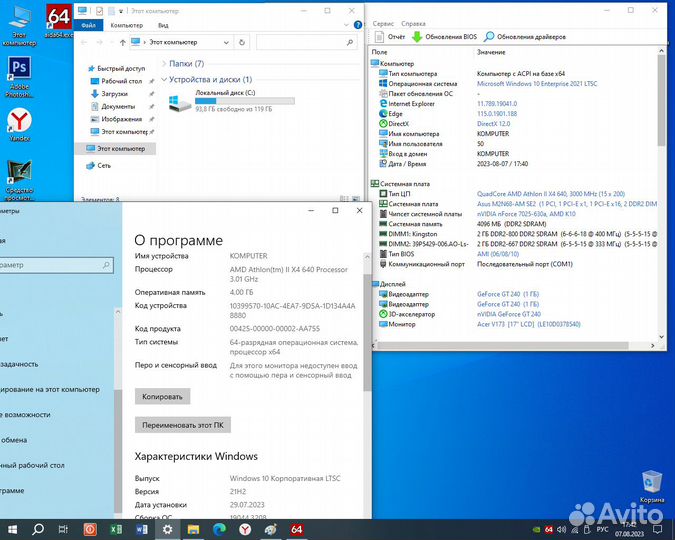Go up one folder level in Explorer
Viewport: 675px width, 540px height.
[123, 42]
